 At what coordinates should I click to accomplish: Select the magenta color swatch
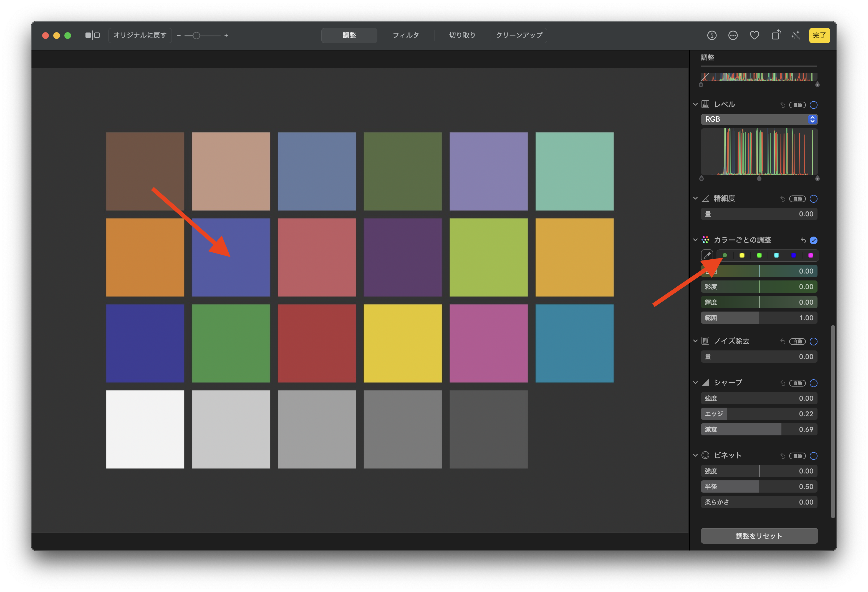point(811,255)
